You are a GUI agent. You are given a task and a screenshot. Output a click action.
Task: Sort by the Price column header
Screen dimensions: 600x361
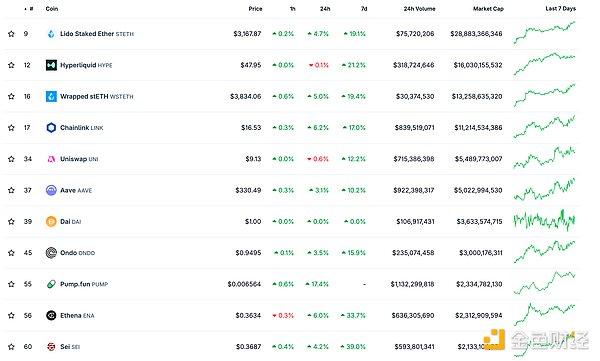[x=255, y=8]
